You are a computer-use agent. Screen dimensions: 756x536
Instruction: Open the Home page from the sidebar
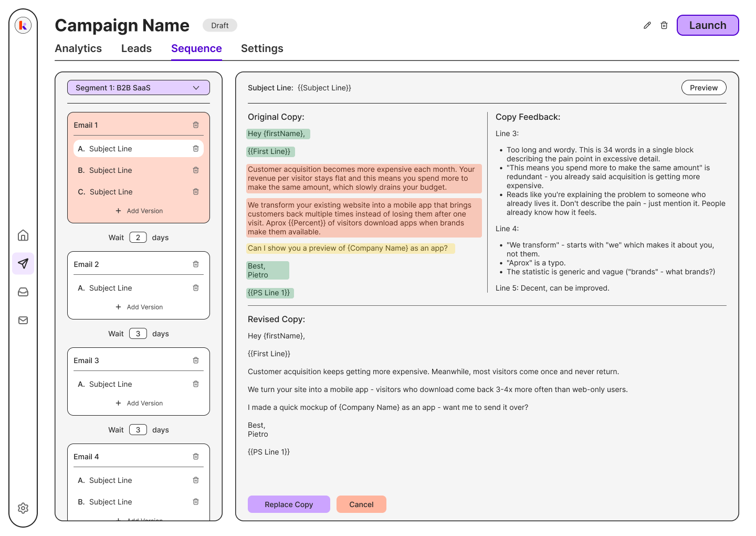(23, 235)
